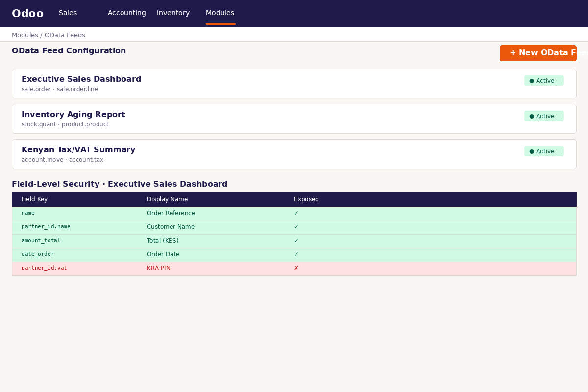588x392 pixels.
Task: Click Active badge on Inventory Aging Report
Action: pos(544,116)
